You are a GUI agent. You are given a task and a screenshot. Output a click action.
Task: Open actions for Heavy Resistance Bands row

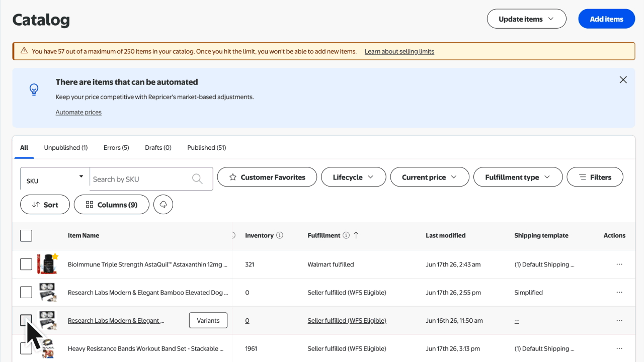619,348
